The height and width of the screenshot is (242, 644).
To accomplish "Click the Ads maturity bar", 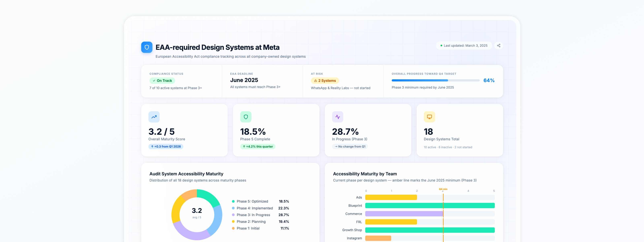I will click(x=391, y=197).
